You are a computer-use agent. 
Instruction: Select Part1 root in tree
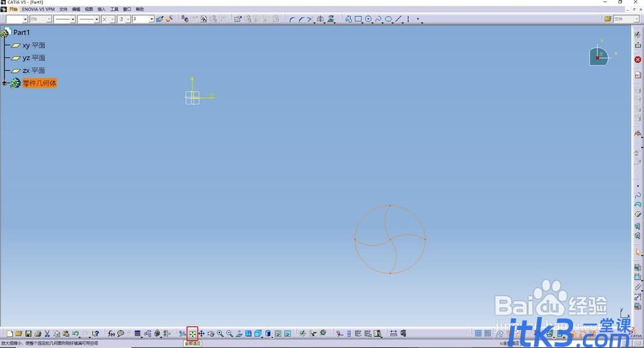pos(21,32)
